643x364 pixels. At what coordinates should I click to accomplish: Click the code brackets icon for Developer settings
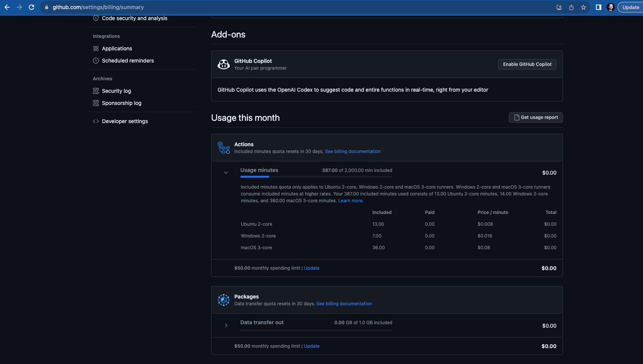click(x=96, y=121)
